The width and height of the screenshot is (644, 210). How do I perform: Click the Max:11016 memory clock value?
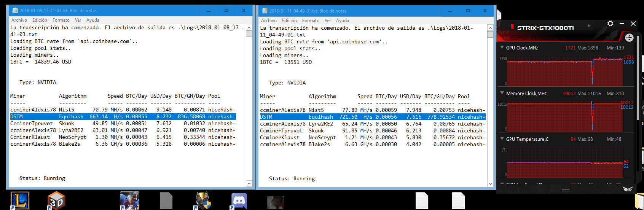(x=589, y=93)
